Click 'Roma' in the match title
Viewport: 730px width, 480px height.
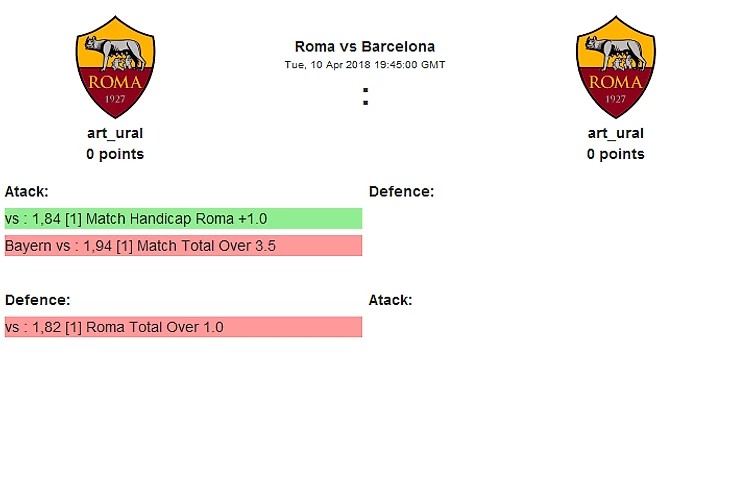click(315, 46)
